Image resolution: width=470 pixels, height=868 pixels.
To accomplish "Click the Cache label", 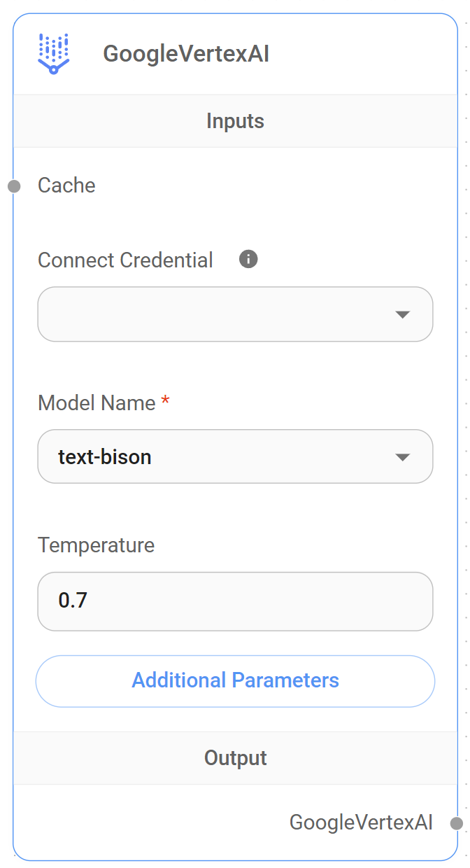I will (66, 185).
